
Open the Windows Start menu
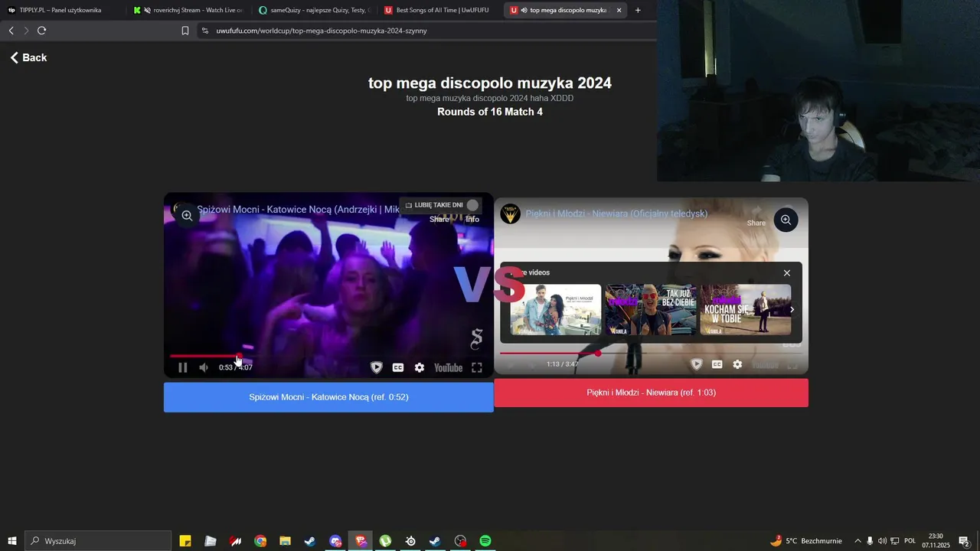[x=11, y=541]
